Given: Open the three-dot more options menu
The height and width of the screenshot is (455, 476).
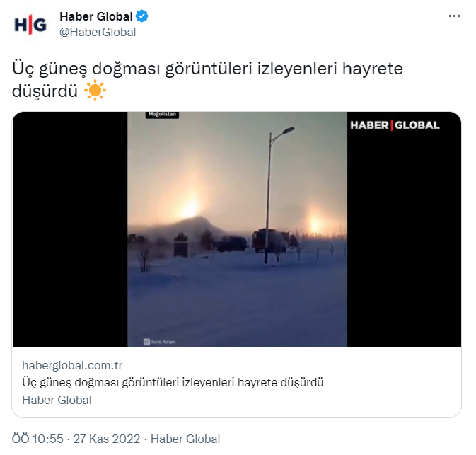Looking at the screenshot, I should (x=454, y=16).
